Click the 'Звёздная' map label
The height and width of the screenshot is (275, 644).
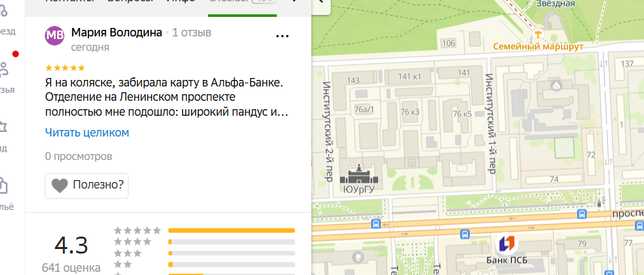pyautogui.click(x=555, y=4)
